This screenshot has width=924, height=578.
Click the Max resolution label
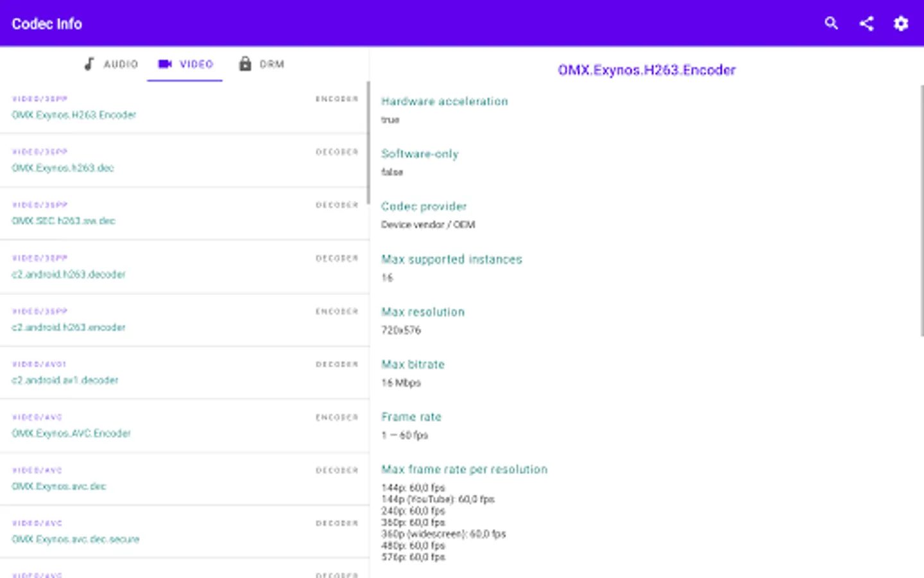(x=423, y=312)
